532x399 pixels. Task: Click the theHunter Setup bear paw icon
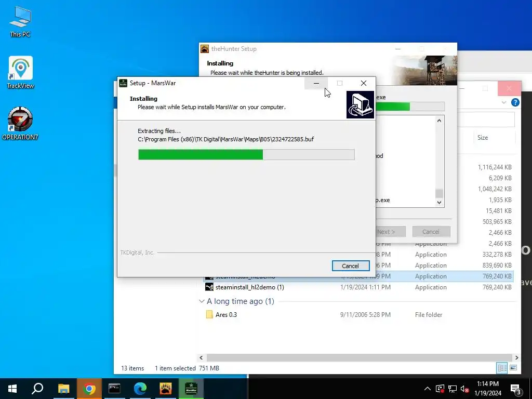coord(205,49)
